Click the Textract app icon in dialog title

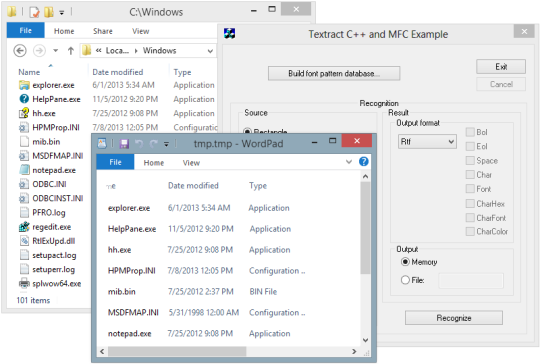[230, 34]
